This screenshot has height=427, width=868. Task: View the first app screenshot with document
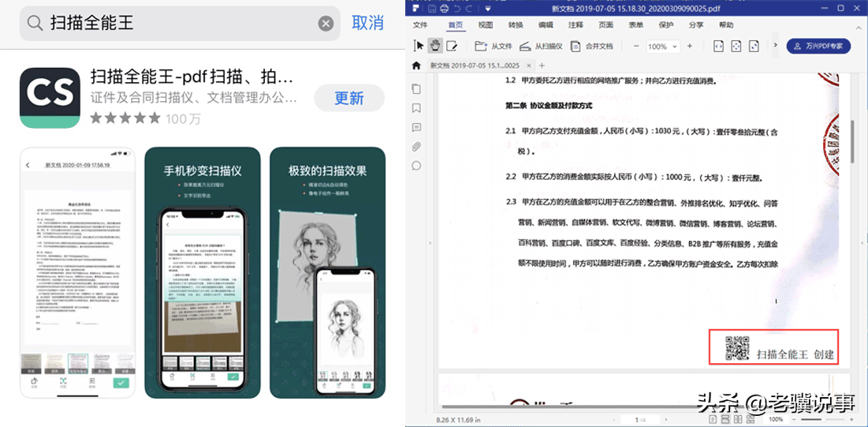[x=77, y=272]
